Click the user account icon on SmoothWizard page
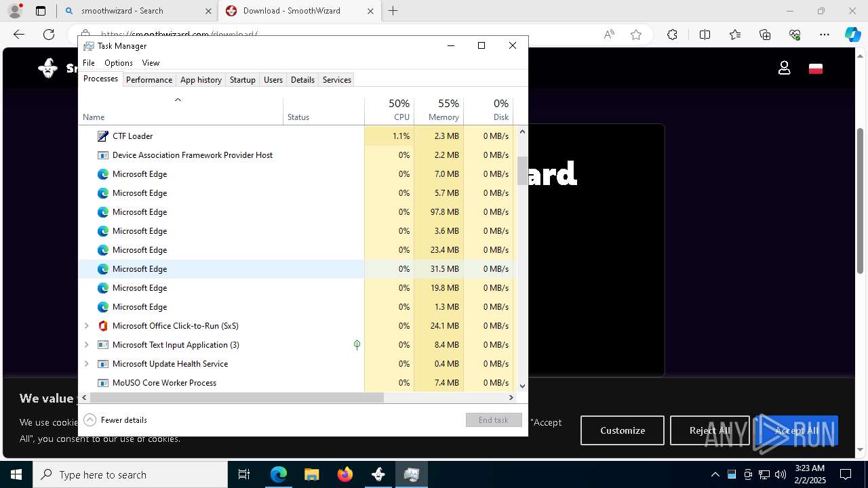This screenshot has width=868, height=488. [x=785, y=68]
